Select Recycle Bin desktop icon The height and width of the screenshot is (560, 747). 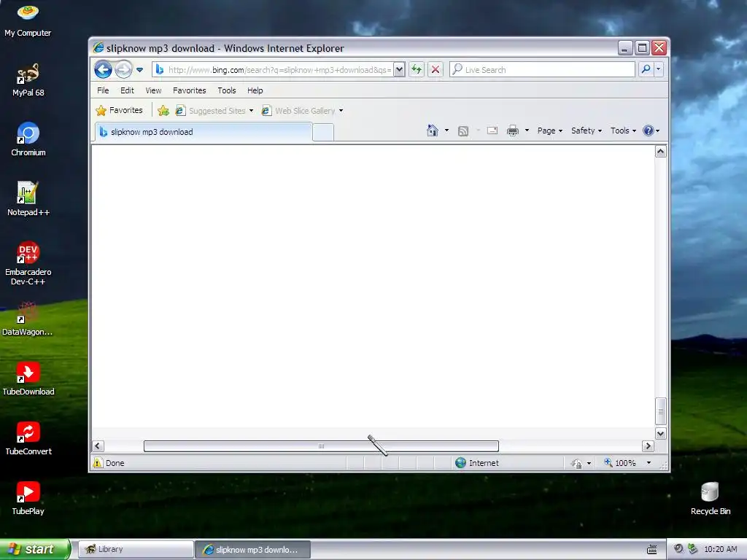pos(711,498)
